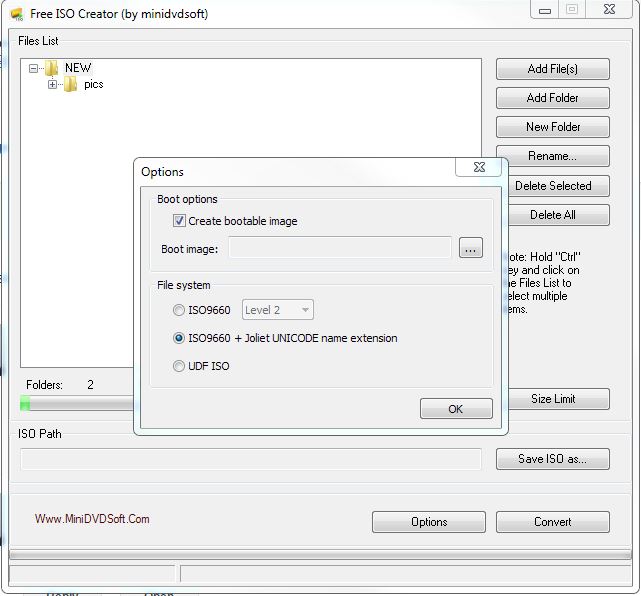Open the Level 2 dropdown
This screenshot has height=596, width=641.
[277, 310]
